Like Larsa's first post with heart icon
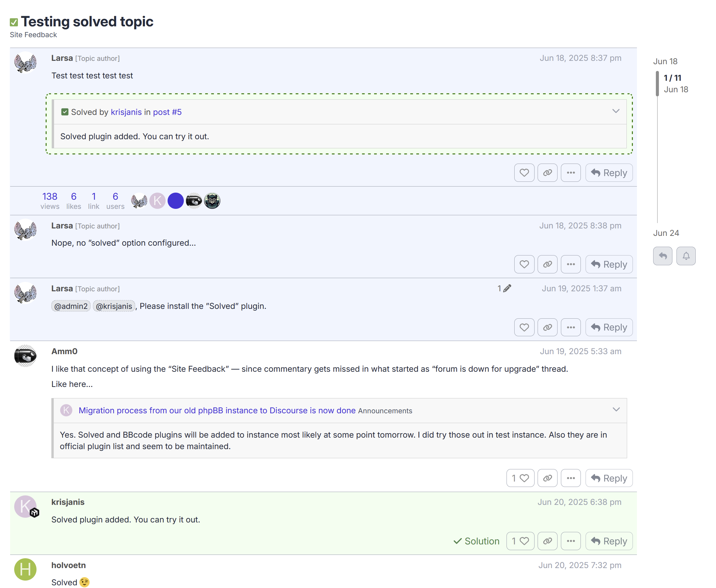716x588 pixels. (x=524, y=173)
